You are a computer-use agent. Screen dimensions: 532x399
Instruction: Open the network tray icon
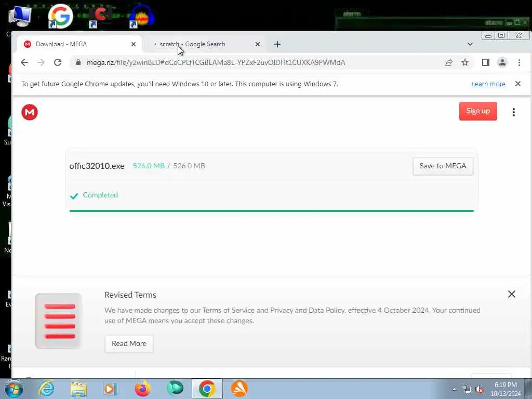click(467, 390)
